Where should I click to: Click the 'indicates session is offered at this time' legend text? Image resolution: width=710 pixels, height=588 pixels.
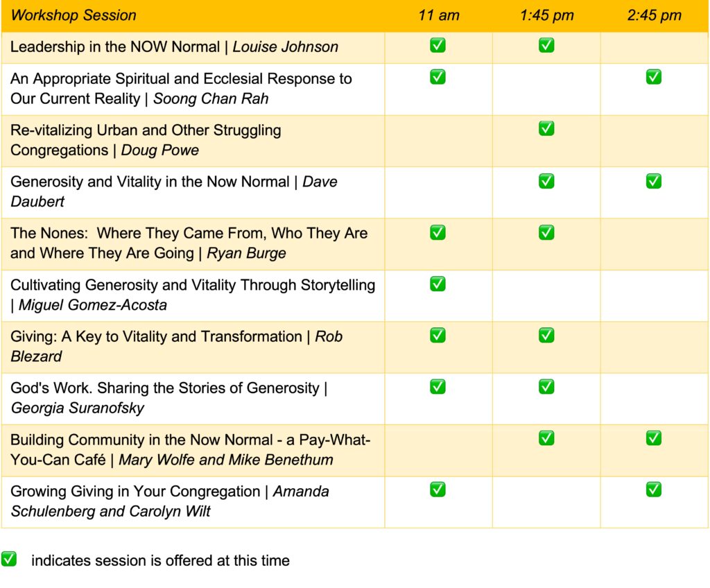click(x=160, y=560)
